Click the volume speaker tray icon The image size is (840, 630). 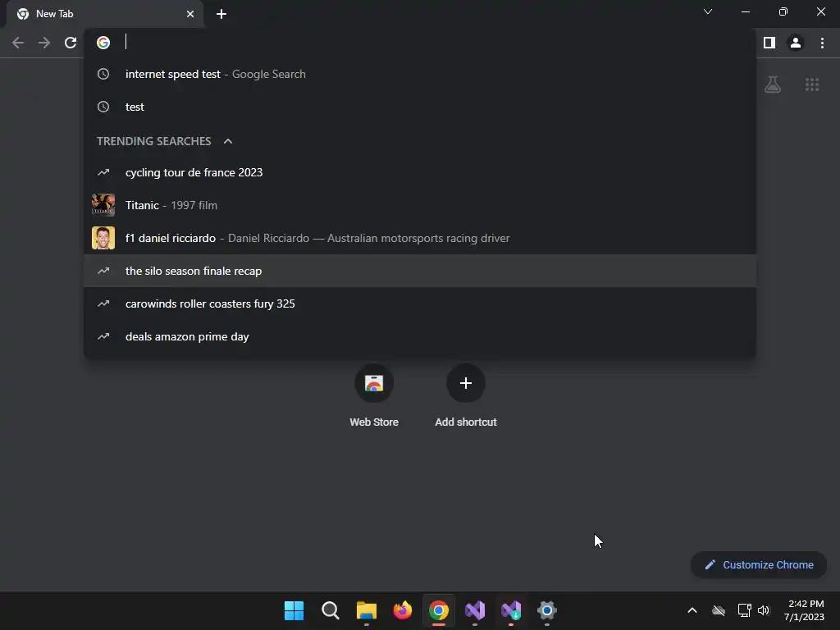pyautogui.click(x=764, y=610)
